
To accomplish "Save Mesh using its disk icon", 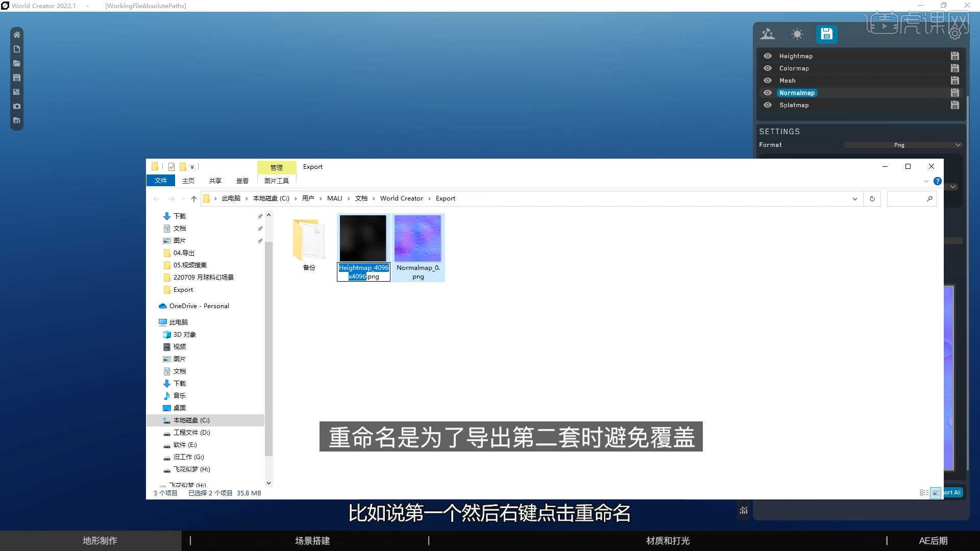I will pos(955,81).
